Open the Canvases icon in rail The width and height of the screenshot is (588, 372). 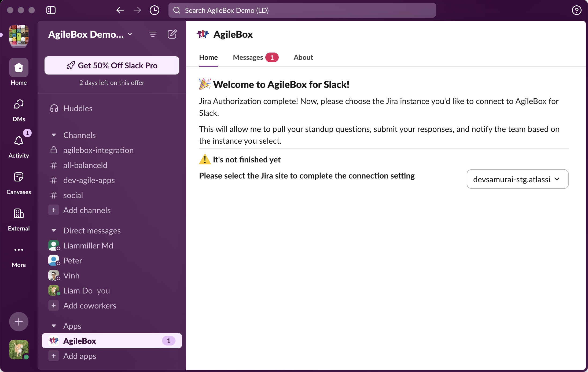pyautogui.click(x=19, y=177)
